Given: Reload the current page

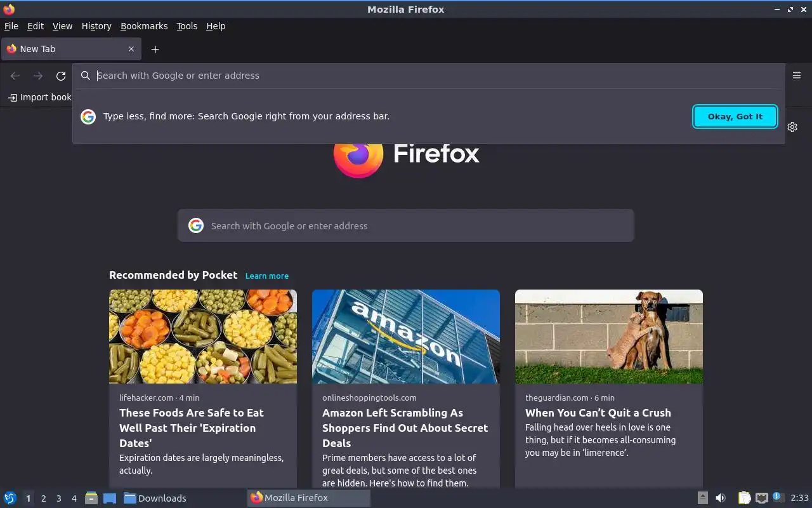Looking at the screenshot, I should [61, 76].
